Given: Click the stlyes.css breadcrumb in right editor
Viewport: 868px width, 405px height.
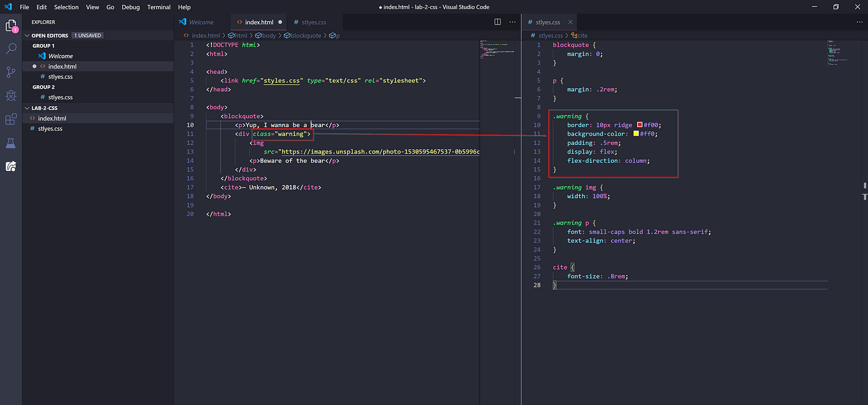Looking at the screenshot, I should pos(551,36).
